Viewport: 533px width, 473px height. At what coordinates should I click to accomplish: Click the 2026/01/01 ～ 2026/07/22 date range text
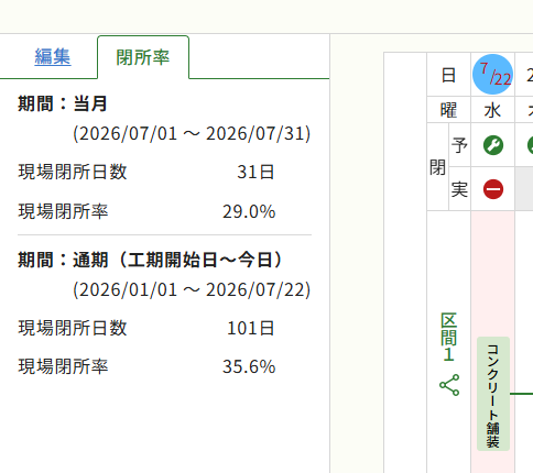pyautogui.click(x=192, y=290)
